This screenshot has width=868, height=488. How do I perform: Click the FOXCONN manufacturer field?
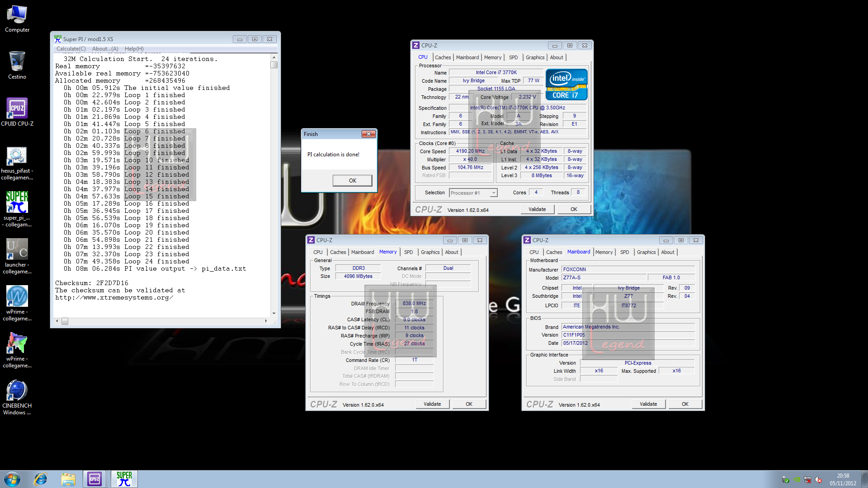628,269
